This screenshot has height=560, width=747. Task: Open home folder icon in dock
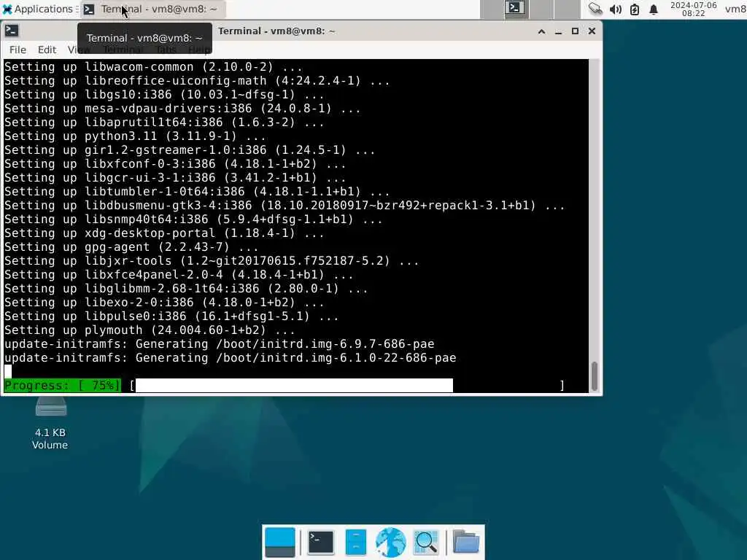click(465, 542)
